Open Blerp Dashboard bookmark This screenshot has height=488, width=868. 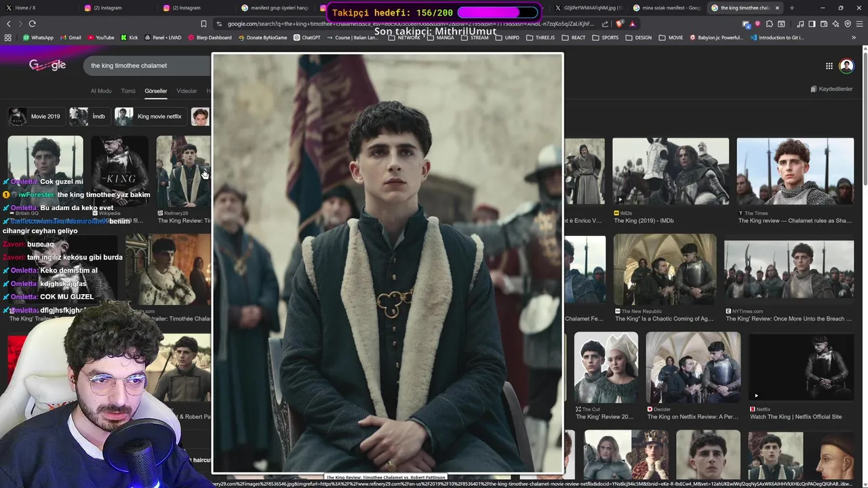point(210,37)
